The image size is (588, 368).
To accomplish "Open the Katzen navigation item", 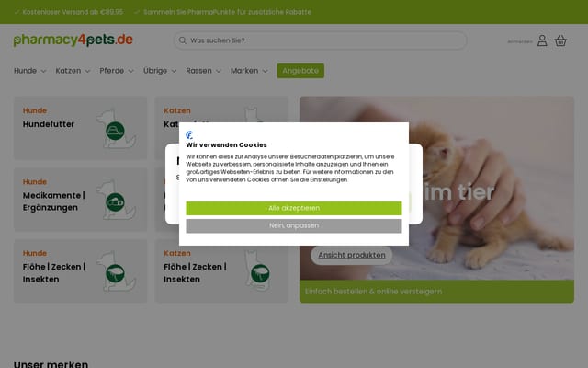I will click(x=68, y=71).
